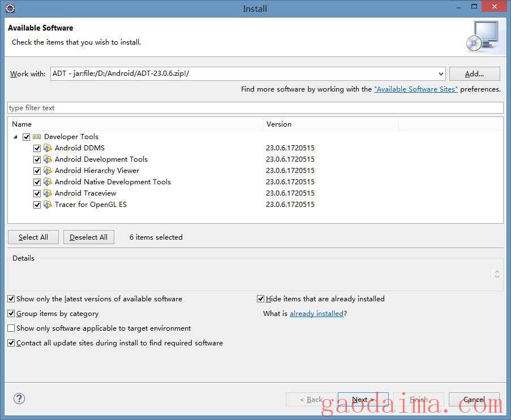Click the "6 items selected" status text
Screen dimensions: 511x420
coord(156,237)
